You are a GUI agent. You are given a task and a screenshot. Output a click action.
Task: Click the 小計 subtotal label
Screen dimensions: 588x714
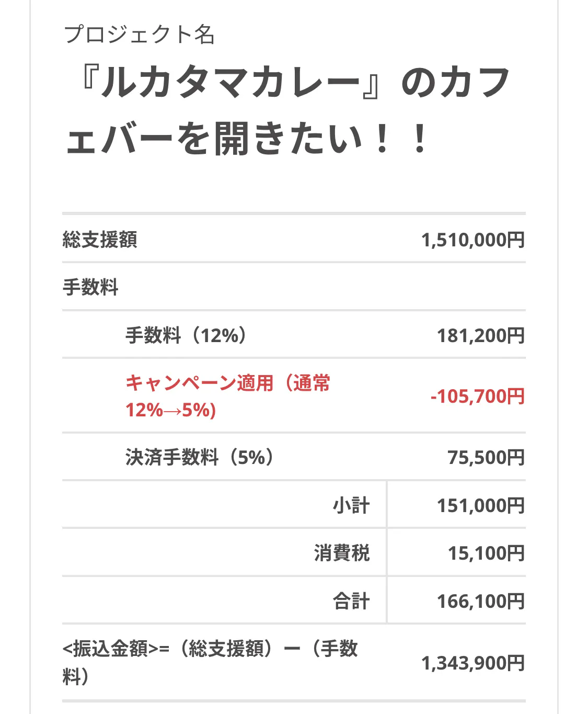pyautogui.click(x=351, y=505)
